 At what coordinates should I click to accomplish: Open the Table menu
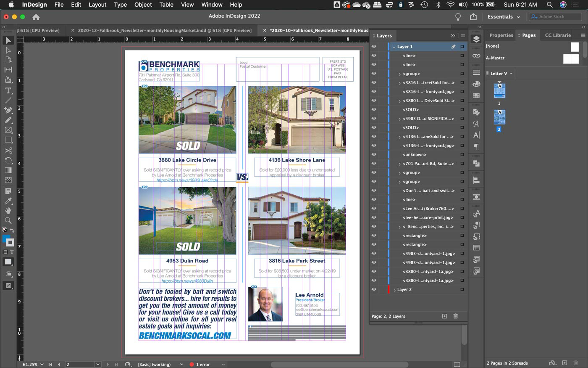tap(166, 5)
